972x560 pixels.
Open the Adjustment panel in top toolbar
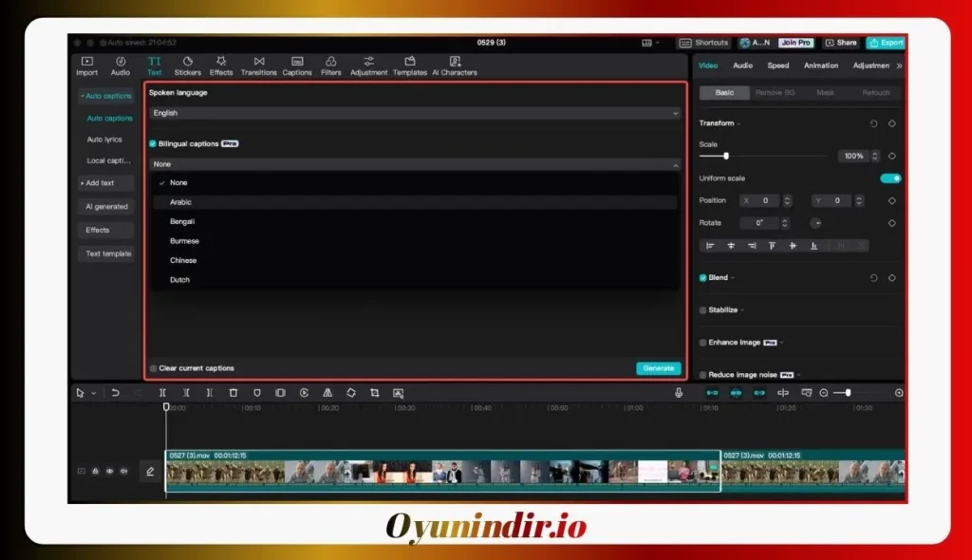[369, 65]
